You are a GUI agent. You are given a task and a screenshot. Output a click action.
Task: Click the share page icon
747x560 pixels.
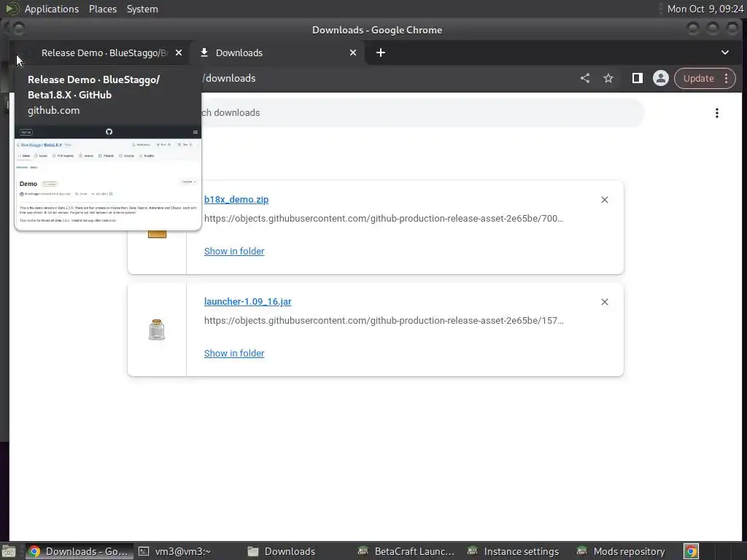585,79
